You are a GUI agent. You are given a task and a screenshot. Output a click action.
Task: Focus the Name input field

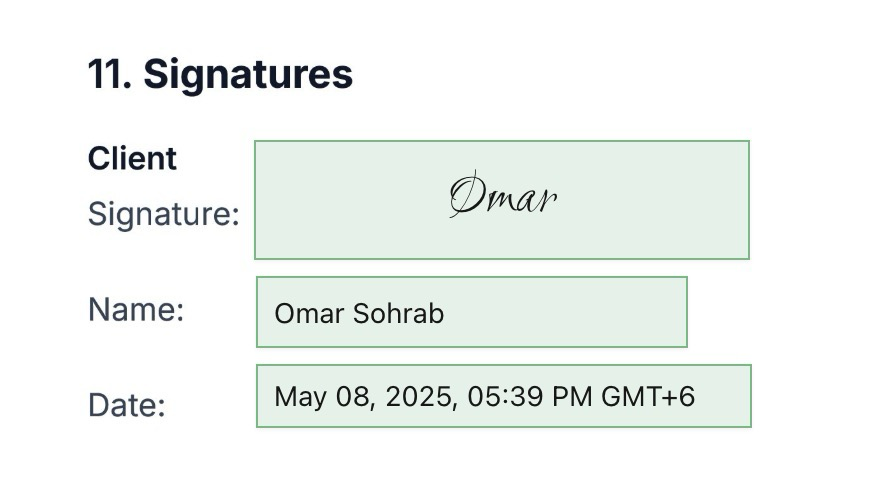click(x=472, y=312)
